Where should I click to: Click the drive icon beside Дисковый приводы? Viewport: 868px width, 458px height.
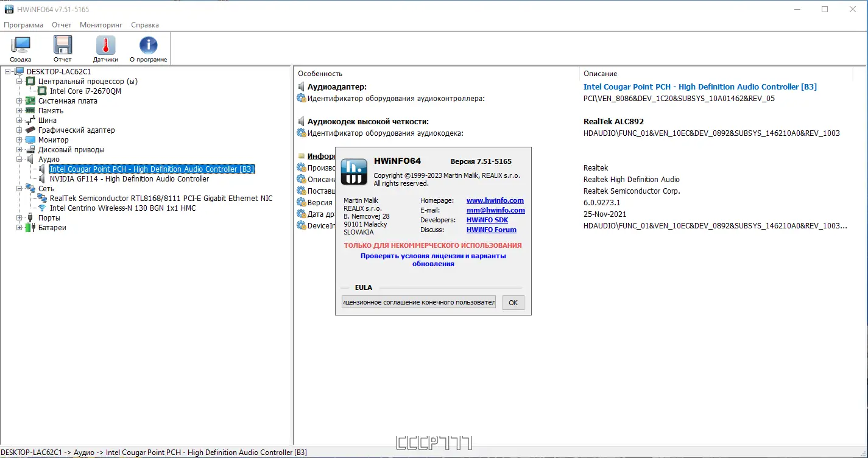(x=30, y=150)
